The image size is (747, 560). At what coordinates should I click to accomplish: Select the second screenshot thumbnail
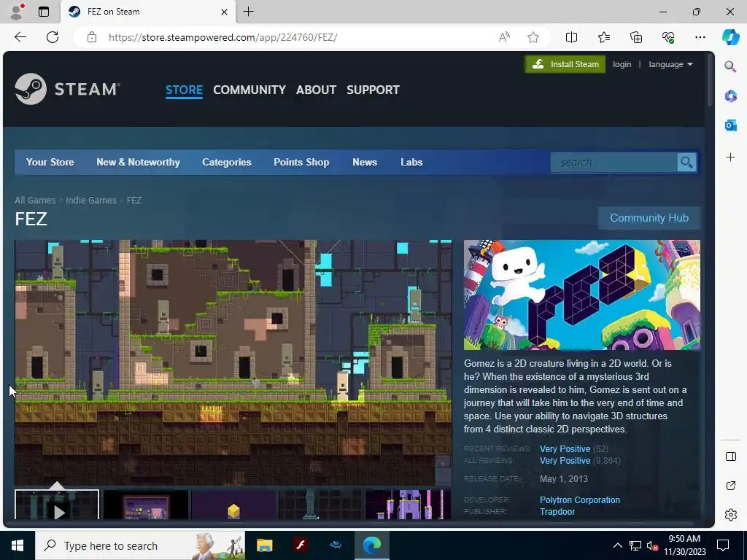point(146,505)
